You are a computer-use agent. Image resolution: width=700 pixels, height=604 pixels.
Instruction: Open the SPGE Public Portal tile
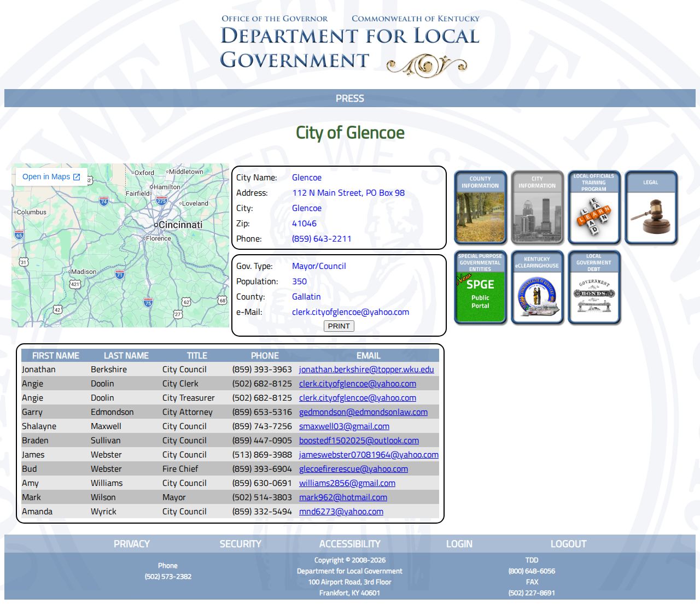coord(480,288)
